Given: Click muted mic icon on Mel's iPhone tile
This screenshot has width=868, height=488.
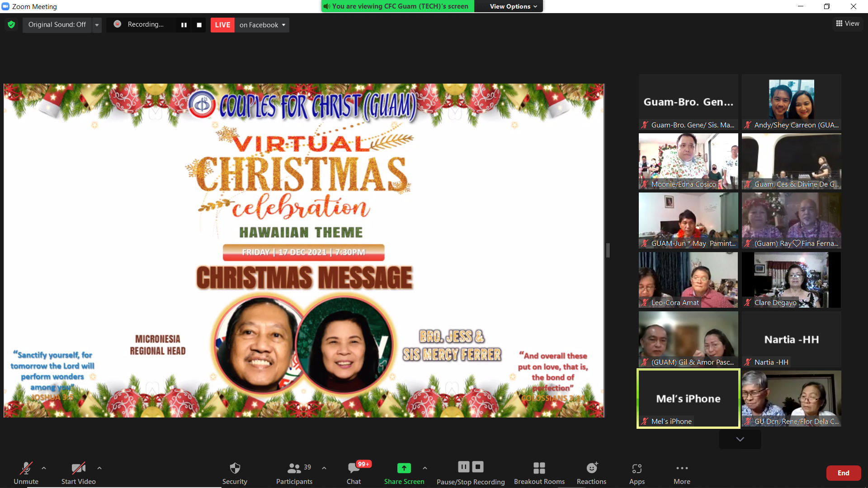Looking at the screenshot, I should [645, 421].
